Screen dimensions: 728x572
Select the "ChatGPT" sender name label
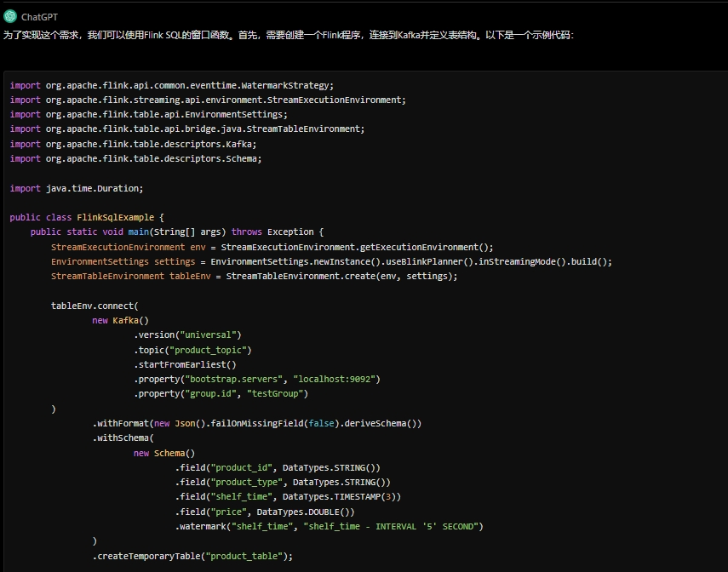[x=39, y=17]
